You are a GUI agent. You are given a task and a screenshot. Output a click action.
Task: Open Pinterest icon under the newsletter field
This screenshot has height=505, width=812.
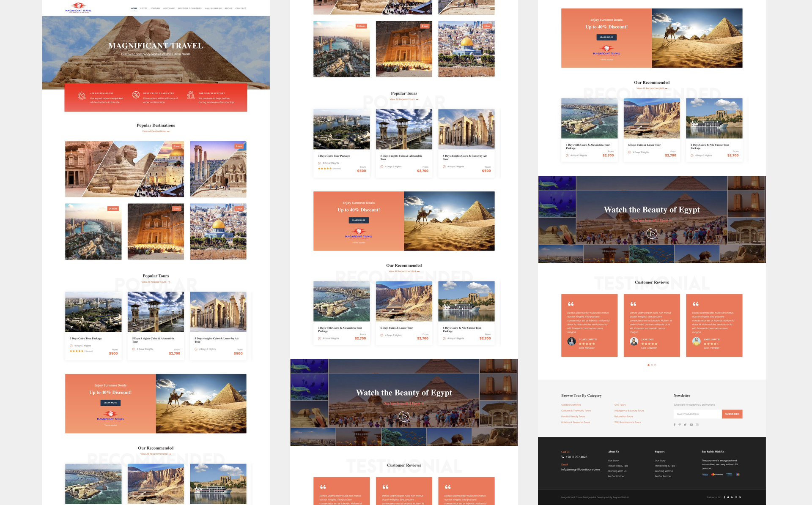[x=680, y=425]
